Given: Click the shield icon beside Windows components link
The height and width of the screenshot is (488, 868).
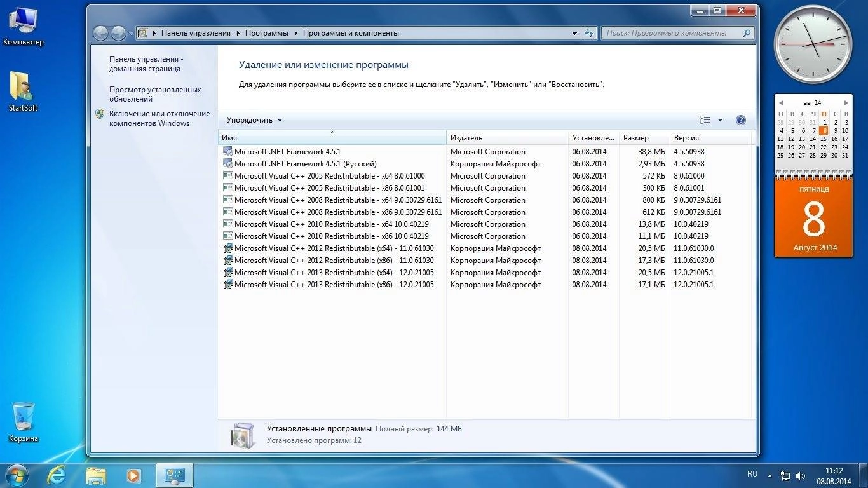Looking at the screenshot, I should point(100,114).
